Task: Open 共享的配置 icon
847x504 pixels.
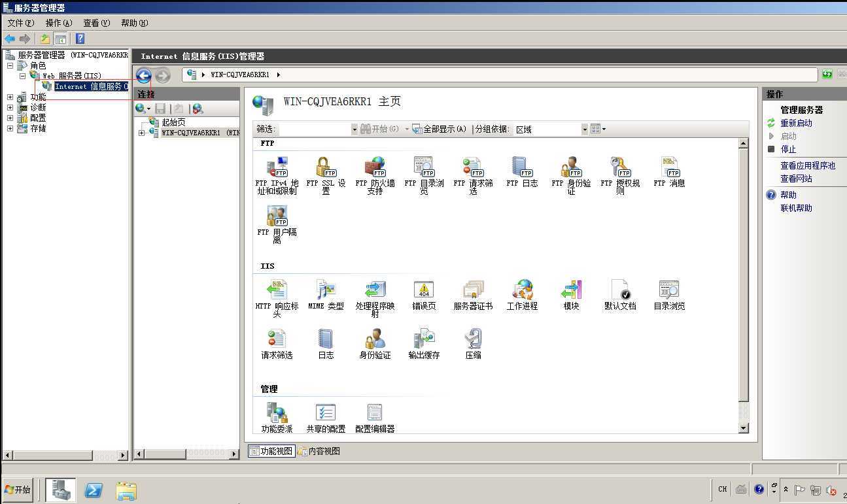Action: click(x=326, y=417)
